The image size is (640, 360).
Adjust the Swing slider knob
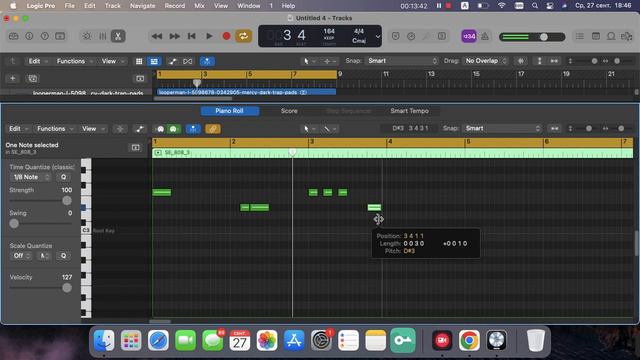click(x=14, y=224)
